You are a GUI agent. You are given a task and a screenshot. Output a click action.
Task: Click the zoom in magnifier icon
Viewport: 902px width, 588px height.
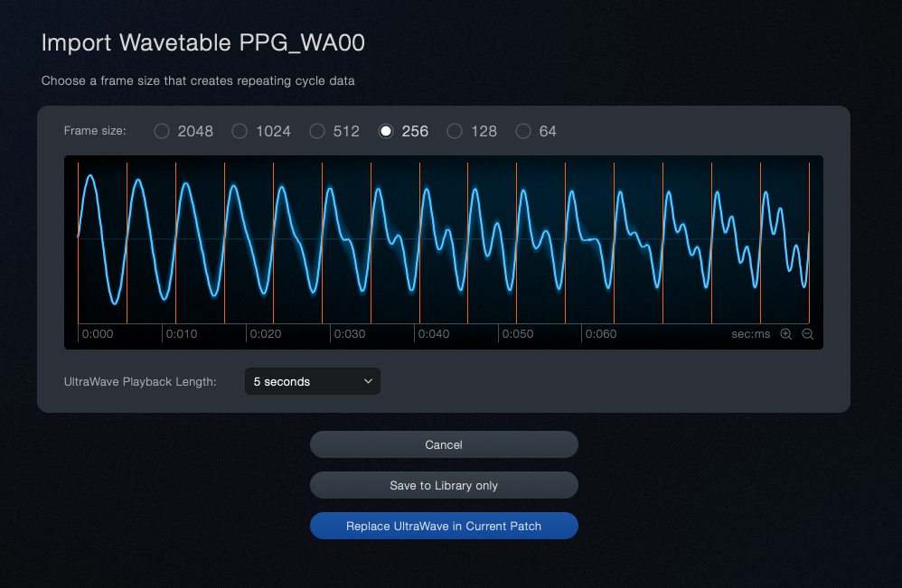point(786,333)
